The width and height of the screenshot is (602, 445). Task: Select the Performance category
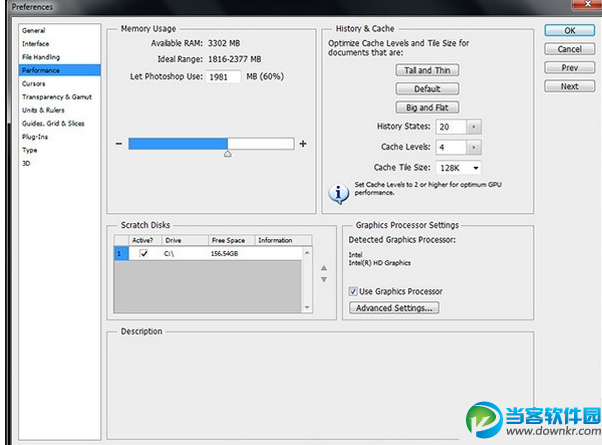60,70
